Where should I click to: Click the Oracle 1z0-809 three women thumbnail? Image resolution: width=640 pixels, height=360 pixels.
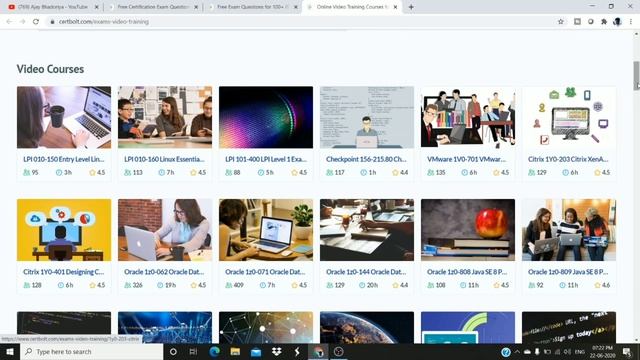pyautogui.click(x=569, y=230)
